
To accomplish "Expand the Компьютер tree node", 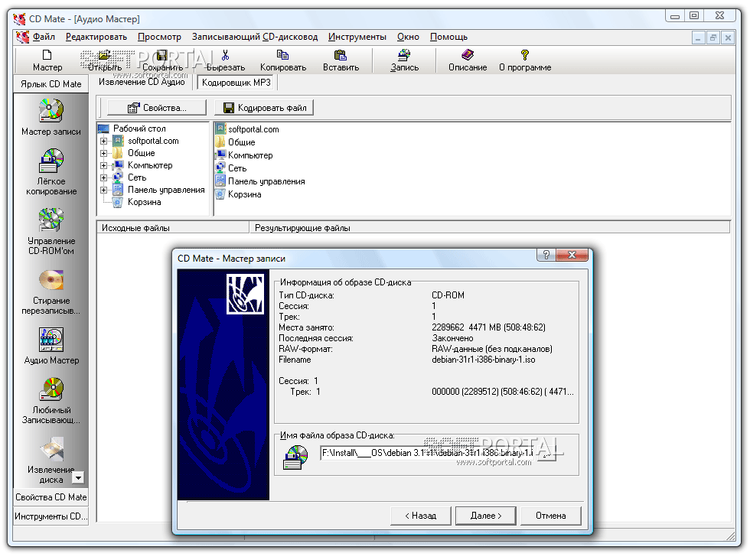I will pos(103,165).
